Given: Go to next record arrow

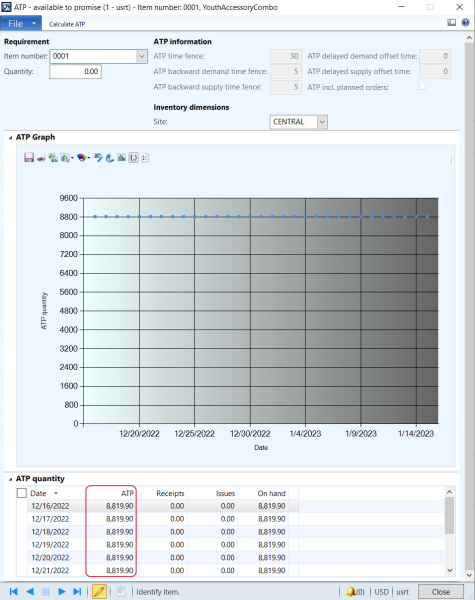Looking at the screenshot, I should [x=62, y=592].
